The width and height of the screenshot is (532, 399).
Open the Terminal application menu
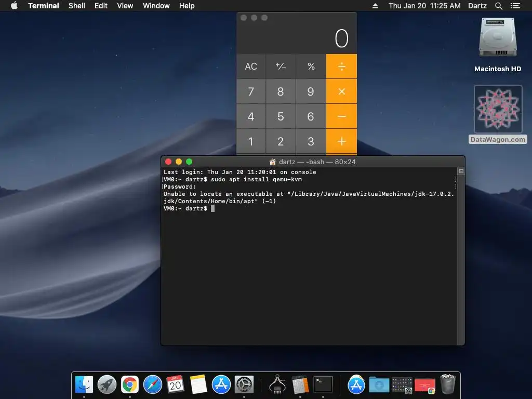[x=44, y=6]
